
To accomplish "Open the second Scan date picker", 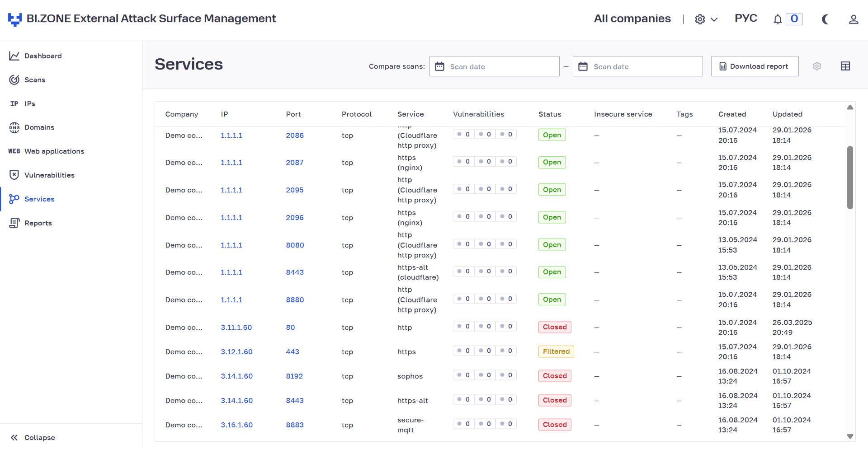I will coord(638,66).
